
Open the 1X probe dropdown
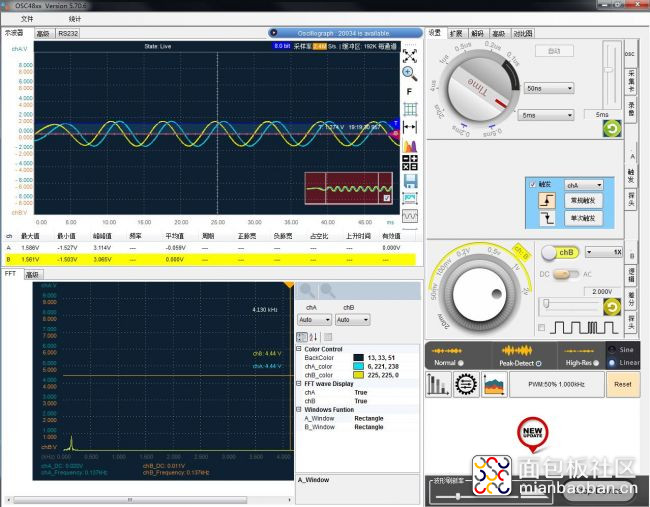[604, 252]
